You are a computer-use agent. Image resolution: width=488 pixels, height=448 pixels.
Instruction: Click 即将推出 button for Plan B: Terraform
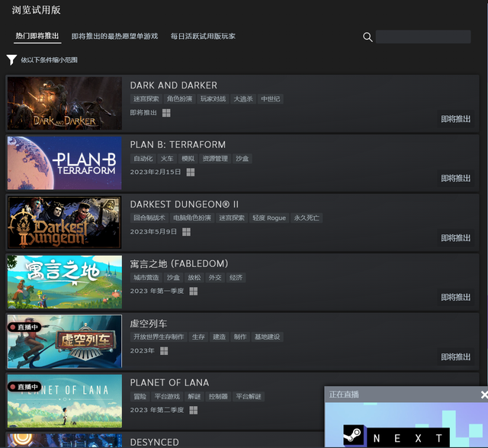click(456, 179)
